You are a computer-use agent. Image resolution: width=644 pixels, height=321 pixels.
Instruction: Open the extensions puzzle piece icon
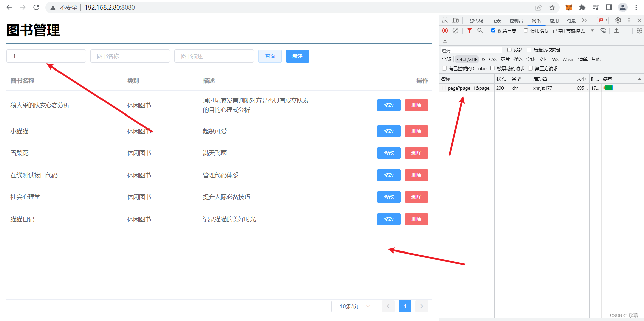coord(582,7)
